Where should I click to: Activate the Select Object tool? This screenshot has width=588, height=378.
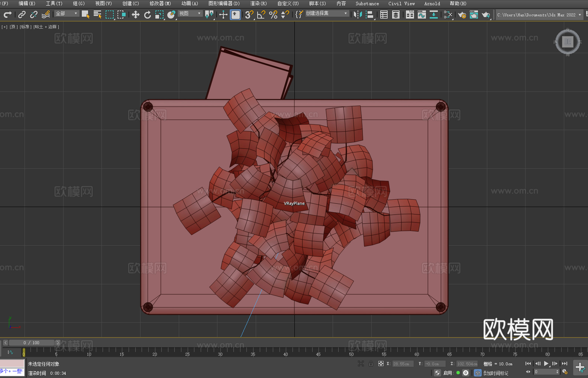click(x=85, y=14)
